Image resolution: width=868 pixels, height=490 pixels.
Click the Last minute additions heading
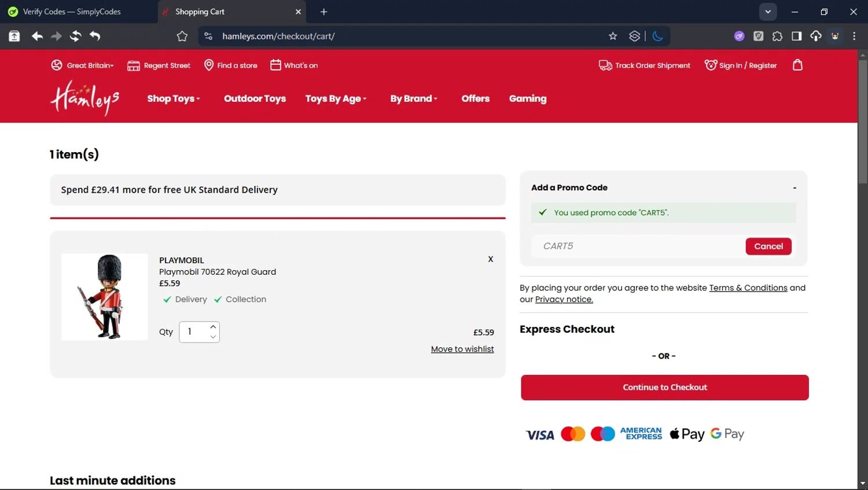click(x=113, y=480)
